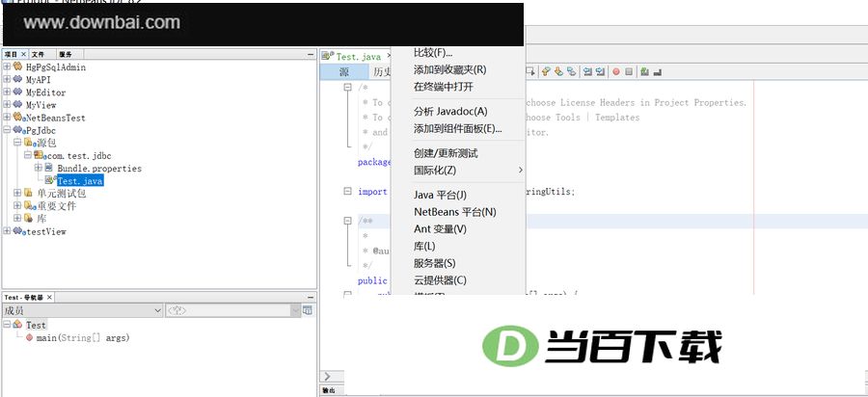Image resolution: width=868 pixels, height=397 pixels.
Task: Collapse the PgJdbc project node
Action: point(7,130)
